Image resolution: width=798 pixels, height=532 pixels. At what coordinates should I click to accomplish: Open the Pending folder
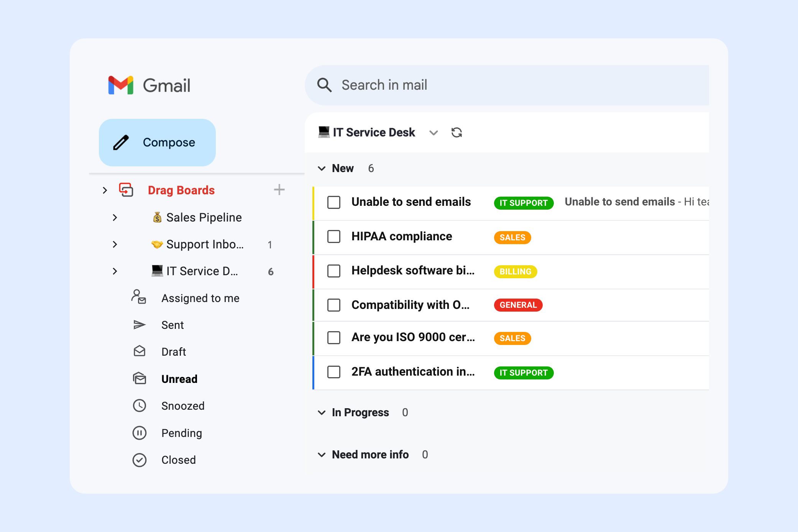182,433
